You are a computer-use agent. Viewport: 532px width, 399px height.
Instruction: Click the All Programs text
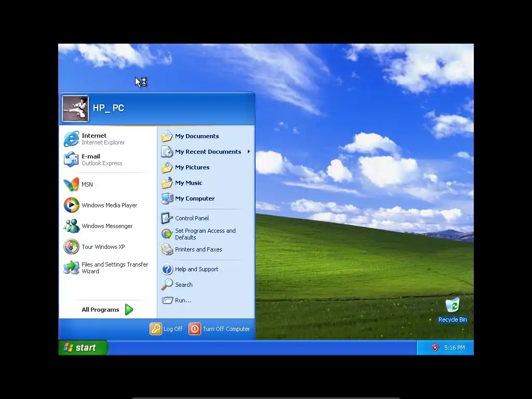coord(100,310)
